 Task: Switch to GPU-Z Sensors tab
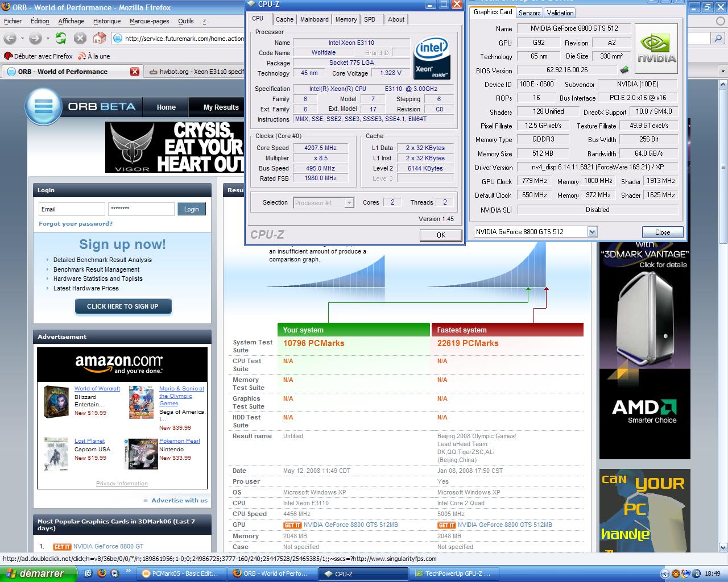[530, 13]
